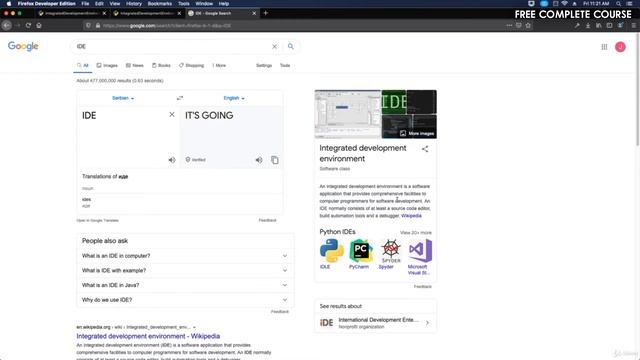Click 'View 20+ more' Python IDEs

[416, 233]
